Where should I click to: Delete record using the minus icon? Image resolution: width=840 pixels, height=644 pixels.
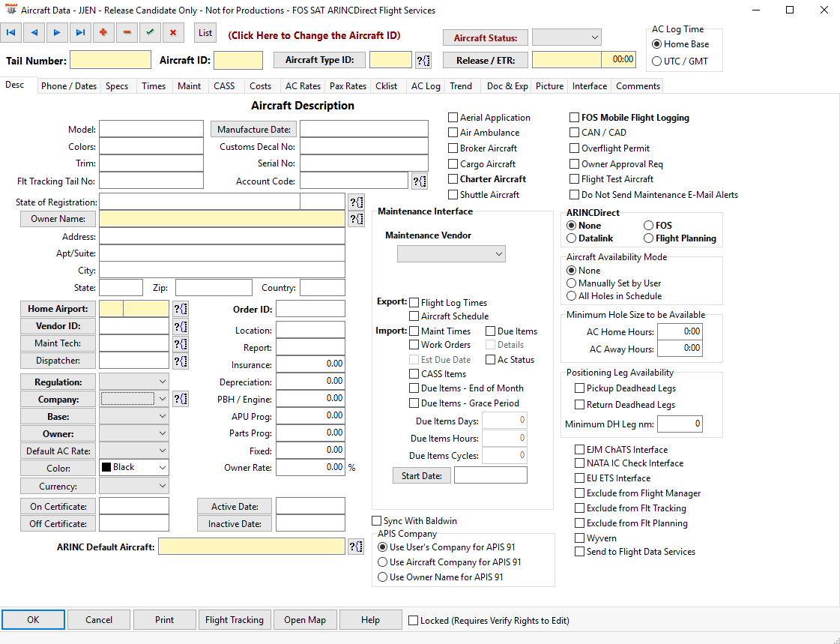pyautogui.click(x=127, y=33)
